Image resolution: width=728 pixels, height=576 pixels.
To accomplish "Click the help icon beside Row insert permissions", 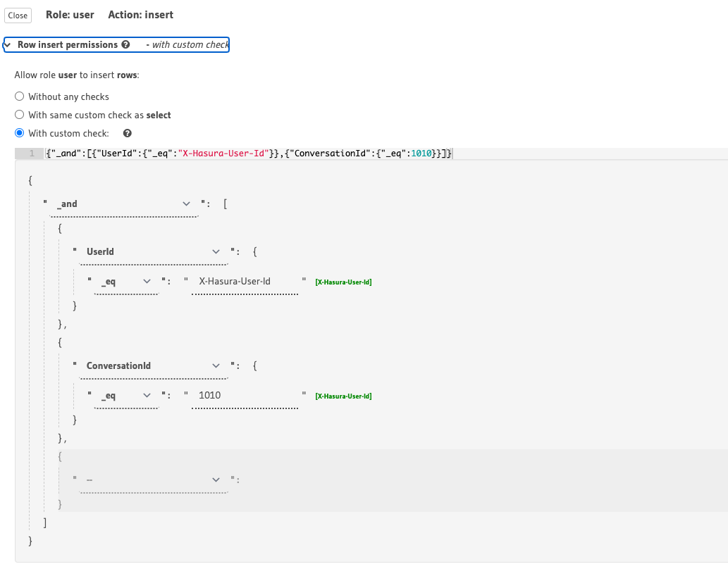I will [x=125, y=44].
